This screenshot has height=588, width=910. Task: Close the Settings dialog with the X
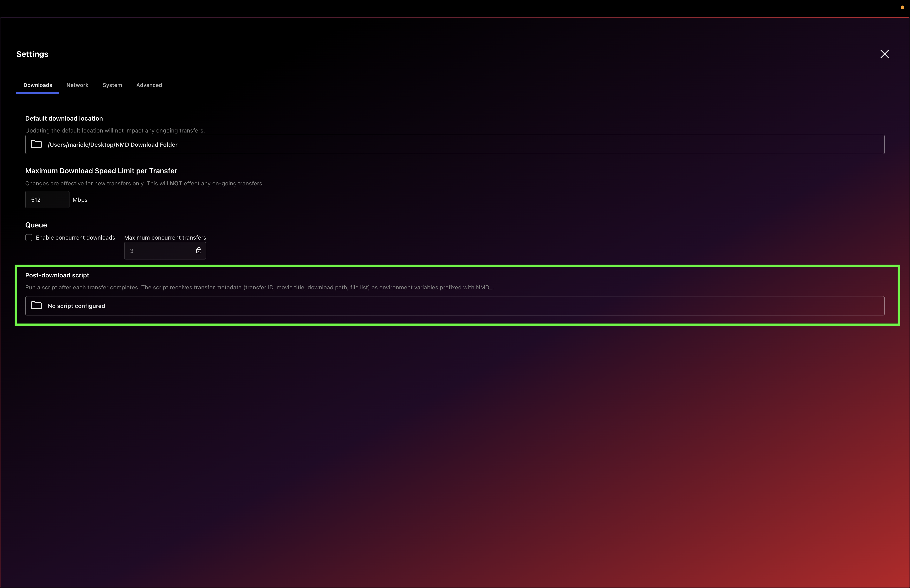[884, 54]
